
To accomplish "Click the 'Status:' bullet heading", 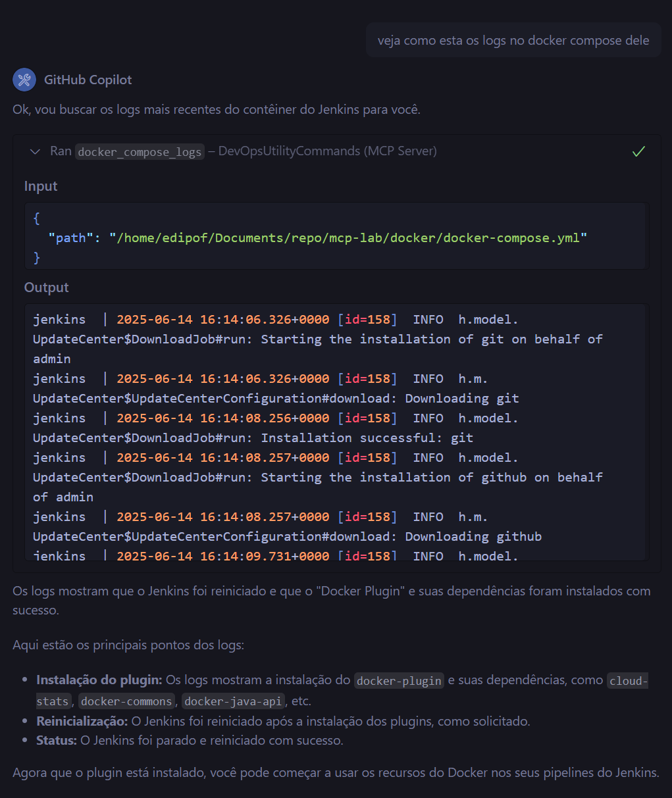I will click(x=57, y=741).
